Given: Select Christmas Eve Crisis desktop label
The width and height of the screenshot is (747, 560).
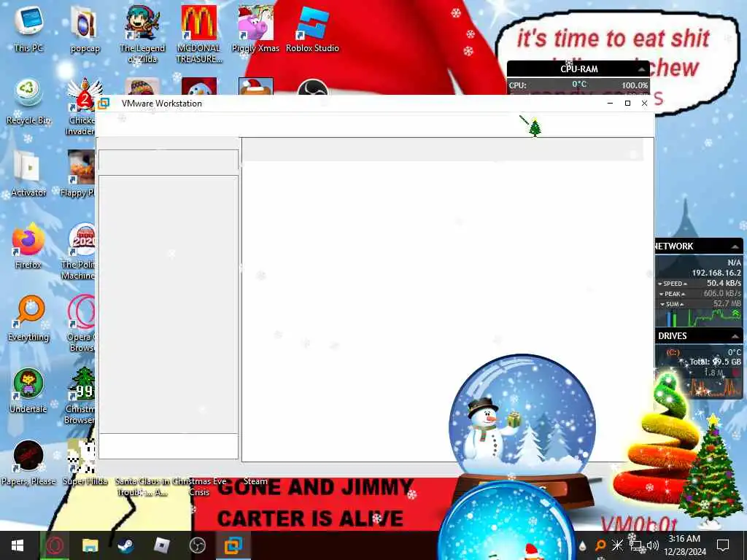Looking at the screenshot, I should tap(199, 486).
